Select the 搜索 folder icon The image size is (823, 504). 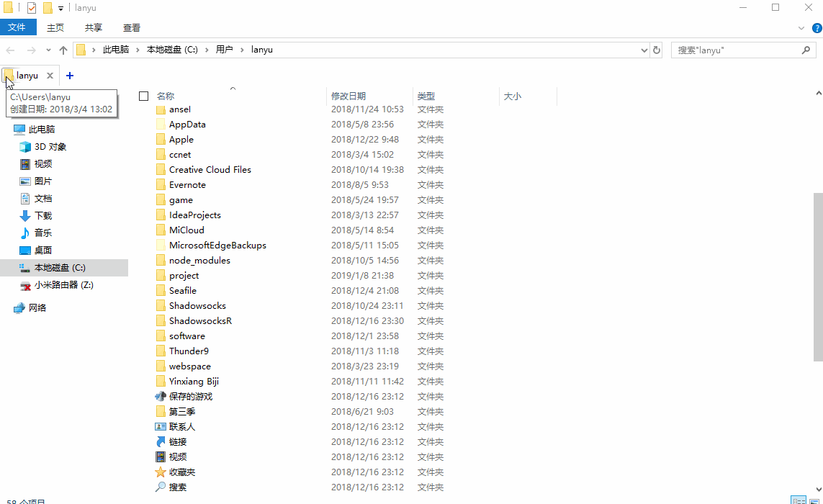pyautogui.click(x=161, y=487)
